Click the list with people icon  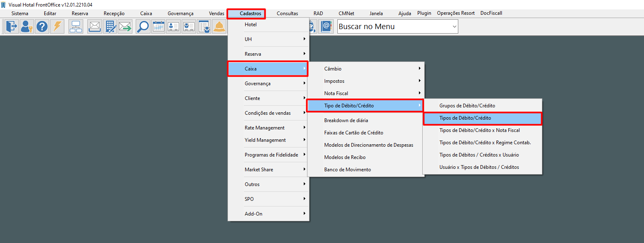pyautogui.click(x=204, y=27)
